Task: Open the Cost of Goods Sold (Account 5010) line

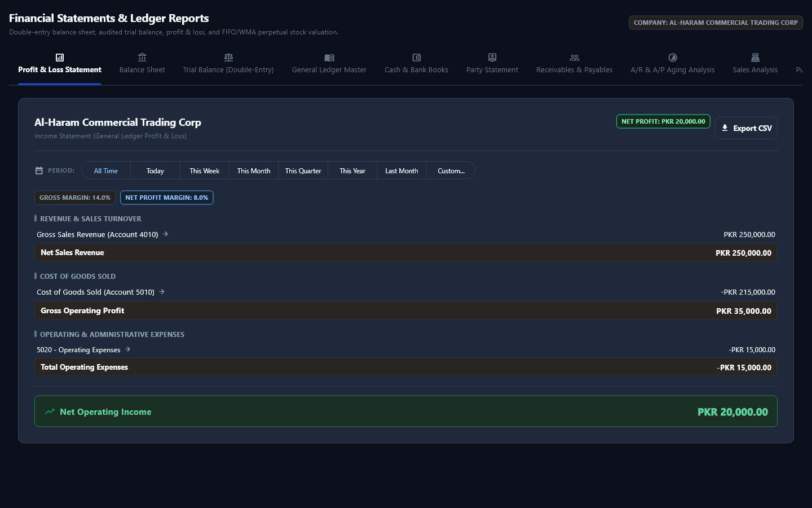Action: pos(406,292)
